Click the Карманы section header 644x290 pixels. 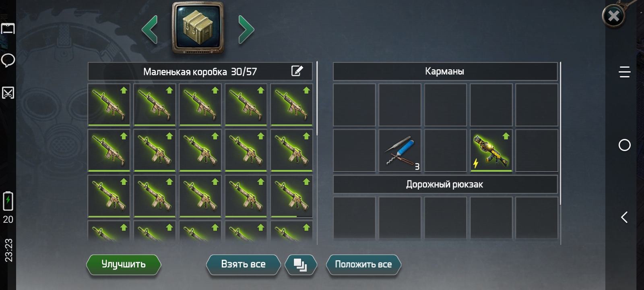(445, 71)
